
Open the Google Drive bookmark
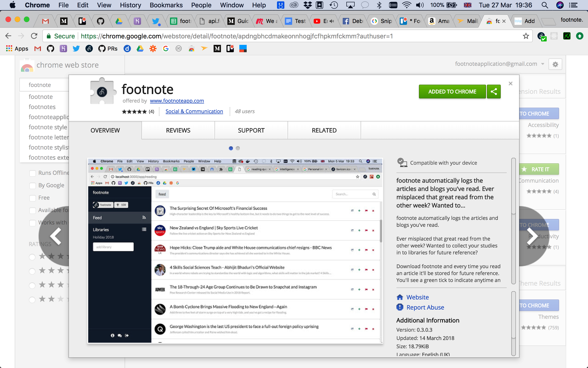coord(140,49)
